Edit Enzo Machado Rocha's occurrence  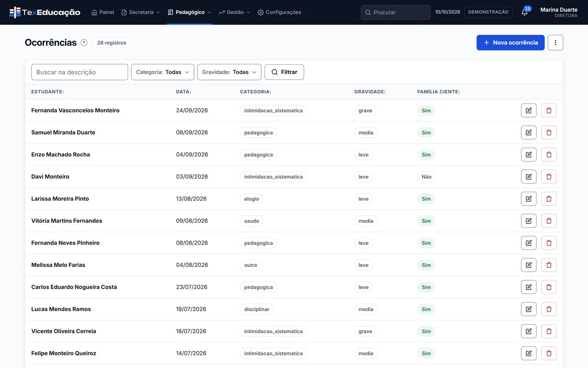tap(529, 155)
